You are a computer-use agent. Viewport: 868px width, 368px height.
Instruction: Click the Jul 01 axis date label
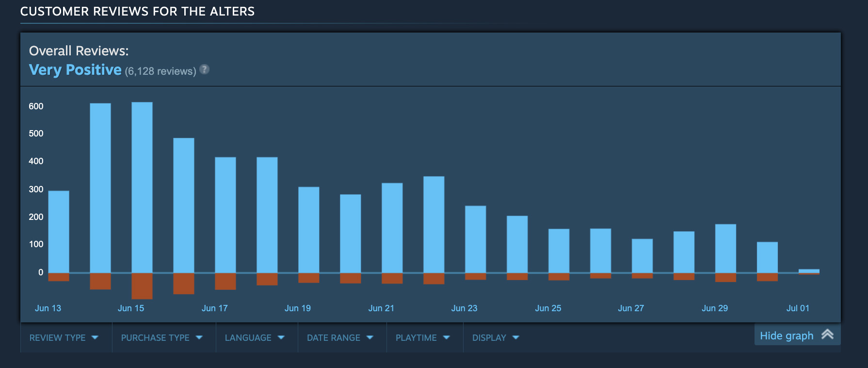tap(798, 308)
